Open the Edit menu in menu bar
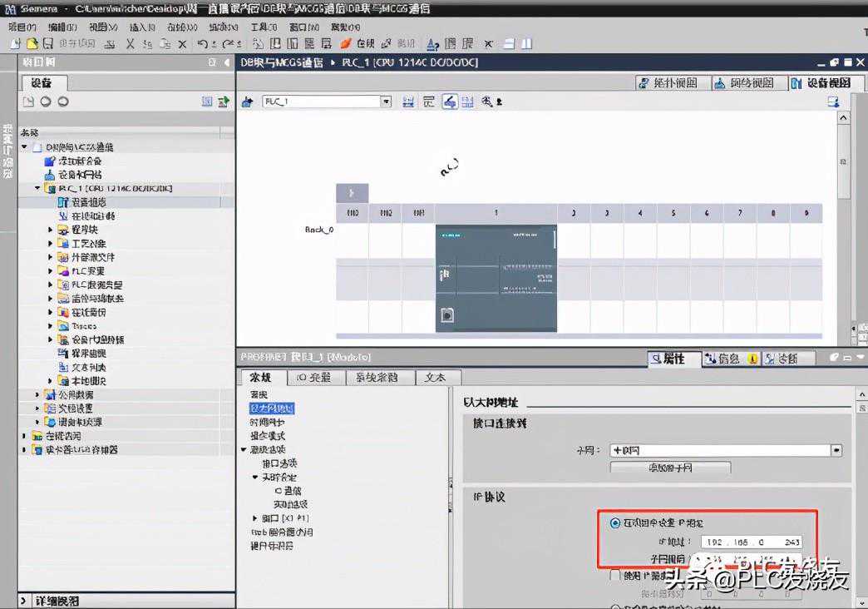Screen dimensions: 868x609 coord(62,27)
